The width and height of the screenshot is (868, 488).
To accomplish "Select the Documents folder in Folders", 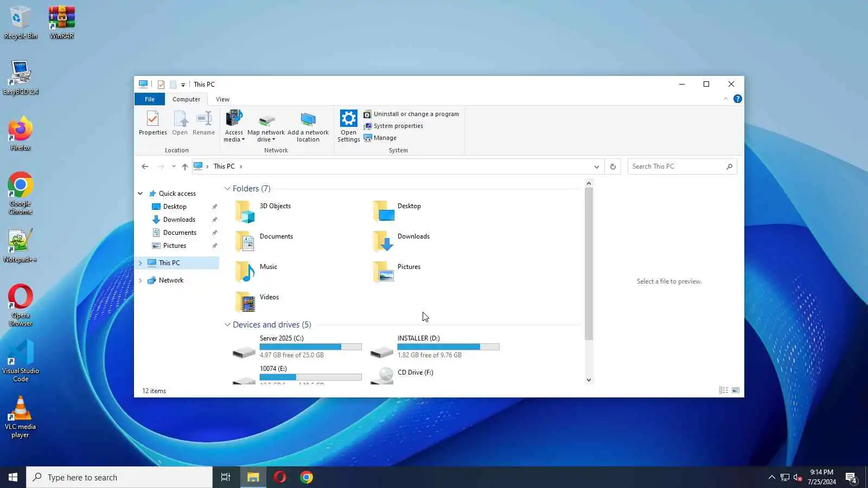I will pyautogui.click(x=264, y=241).
